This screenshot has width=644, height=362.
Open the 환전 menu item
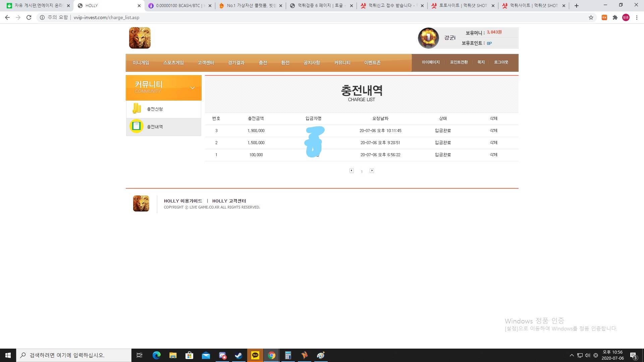tap(285, 63)
